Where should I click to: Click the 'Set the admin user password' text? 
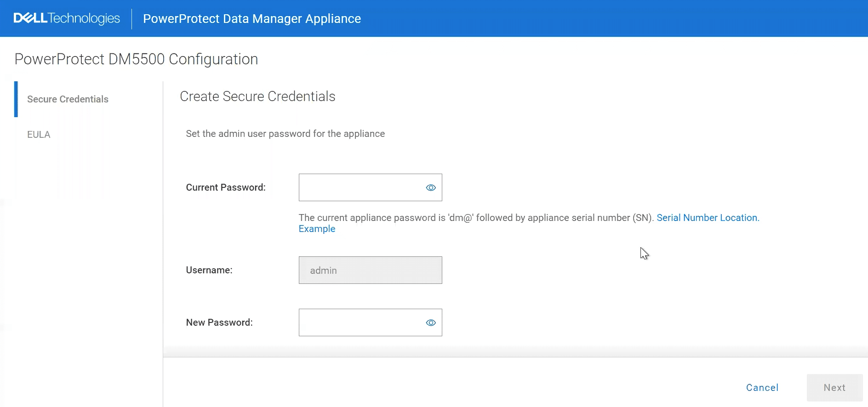pos(286,134)
